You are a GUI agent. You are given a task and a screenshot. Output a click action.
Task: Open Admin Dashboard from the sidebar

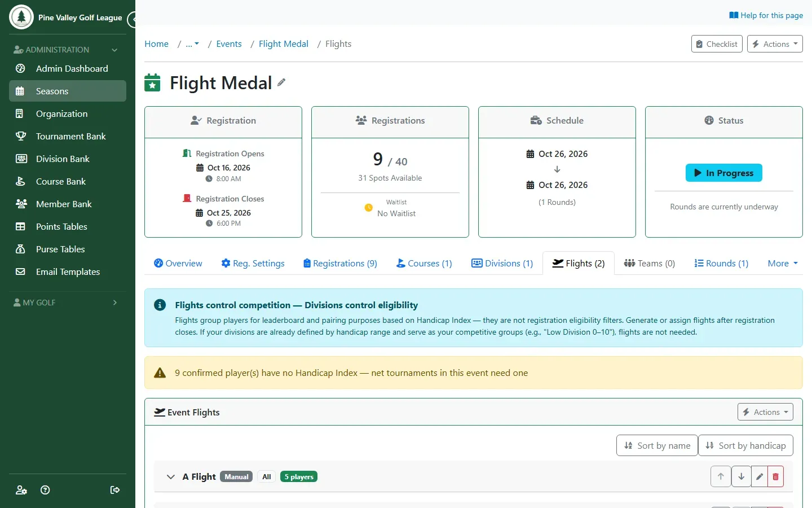tap(68, 68)
